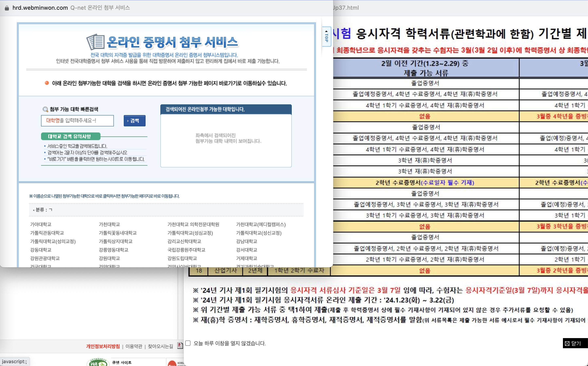
Task: Click the 강남대학교 university link
Action: (246, 241)
